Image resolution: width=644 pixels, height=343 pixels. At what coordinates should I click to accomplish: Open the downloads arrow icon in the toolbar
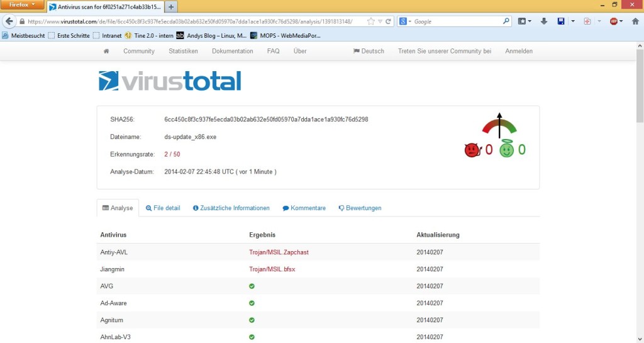(x=545, y=21)
